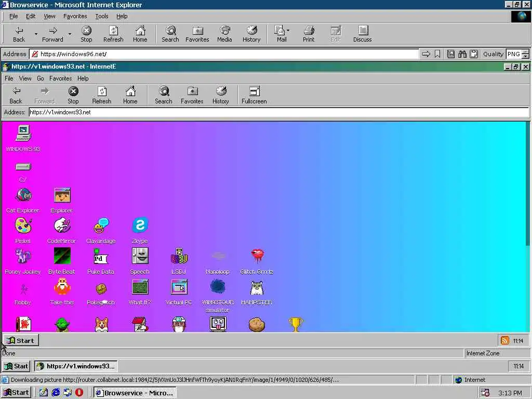Click the bottom Windows taskbar Start button
This screenshot has width=532, height=399.
(x=16, y=393)
